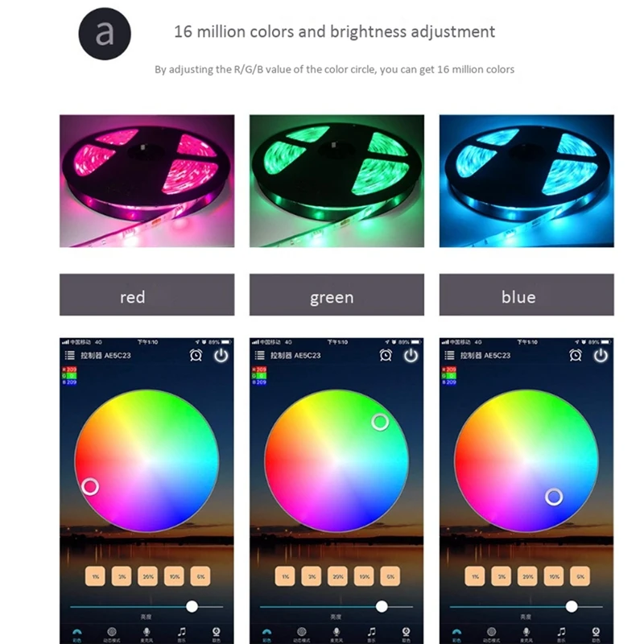
Task: Open the microphone tab in red phone
Action: point(147,634)
